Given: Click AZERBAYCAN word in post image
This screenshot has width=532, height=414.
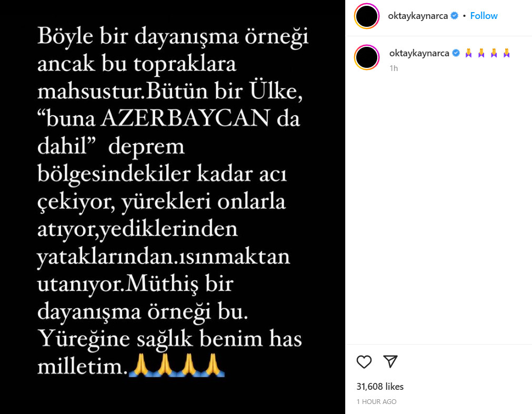Looking at the screenshot, I should pyautogui.click(x=186, y=118).
